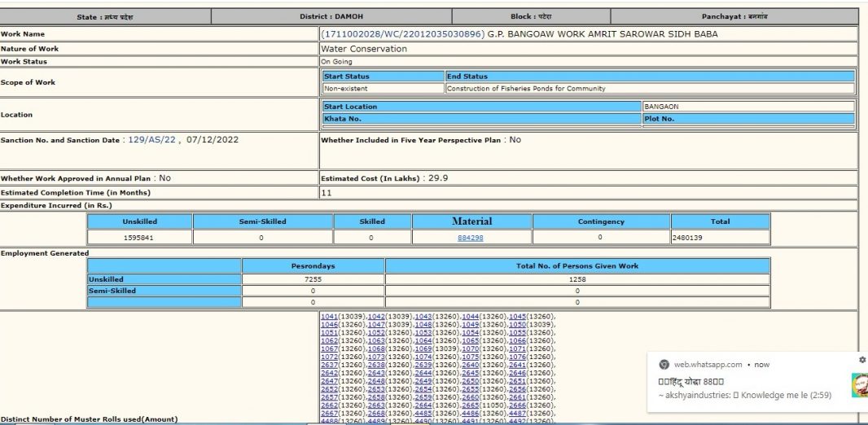This screenshot has width=868, height=425.
Task: Open muster roll 1042 link
Action: tap(376, 317)
